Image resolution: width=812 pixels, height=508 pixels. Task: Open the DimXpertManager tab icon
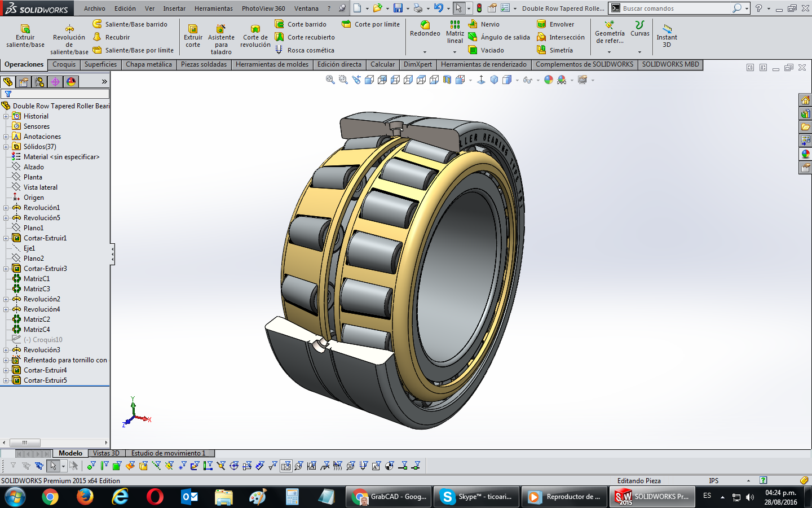click(x=55, y=82)
